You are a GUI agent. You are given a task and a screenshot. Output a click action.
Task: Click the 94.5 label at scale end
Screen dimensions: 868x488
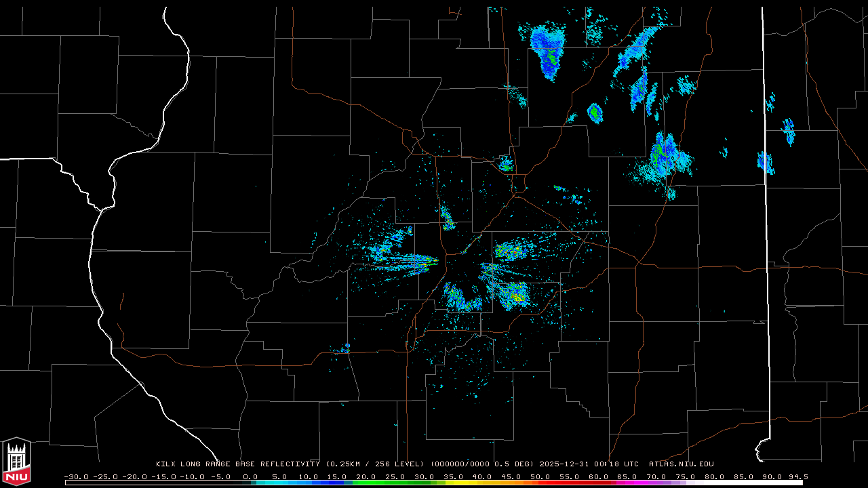coord(797,476)
